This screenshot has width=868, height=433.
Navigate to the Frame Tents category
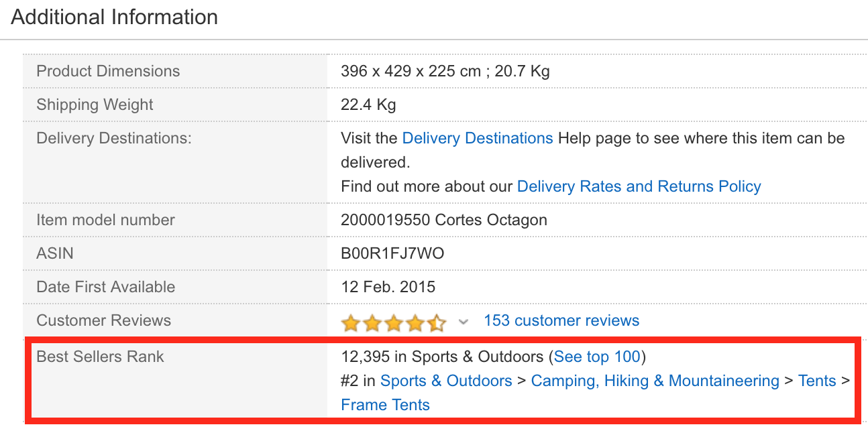pos(385,405)
